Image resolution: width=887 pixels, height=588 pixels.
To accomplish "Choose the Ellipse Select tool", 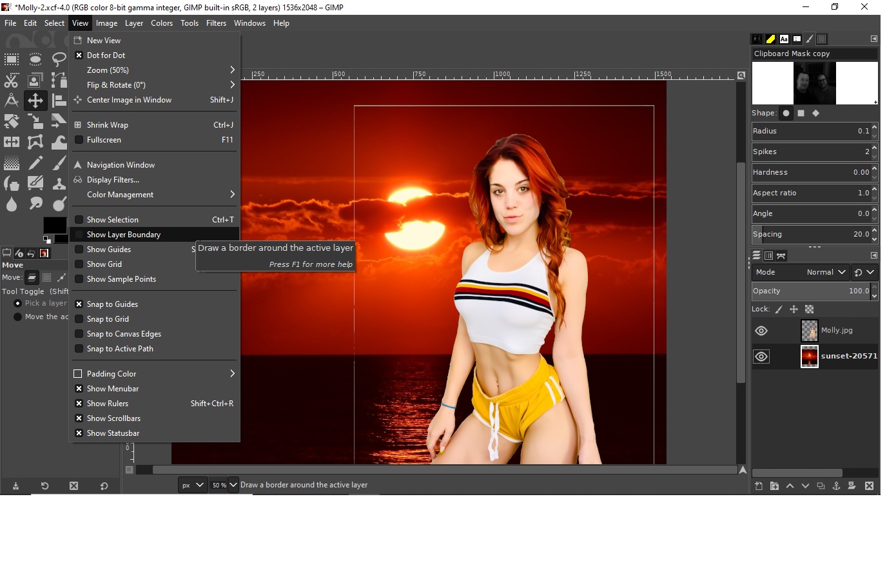I will (35, 60).
